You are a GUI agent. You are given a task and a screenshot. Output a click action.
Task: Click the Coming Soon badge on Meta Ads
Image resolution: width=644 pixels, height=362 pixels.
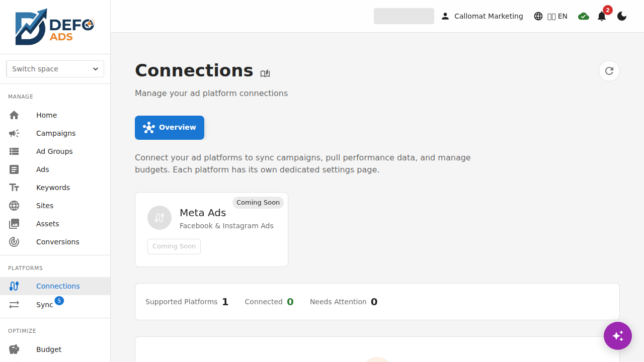point(258,203)
